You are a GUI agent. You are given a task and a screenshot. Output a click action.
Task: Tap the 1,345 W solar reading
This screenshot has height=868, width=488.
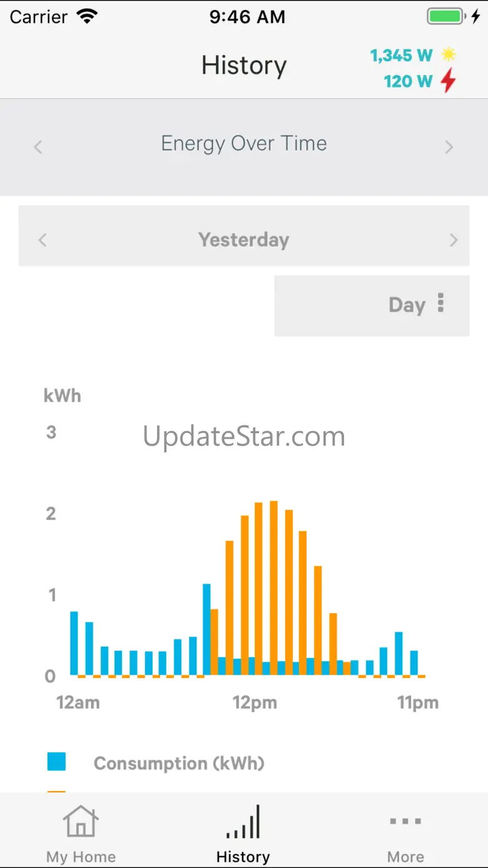401,56
